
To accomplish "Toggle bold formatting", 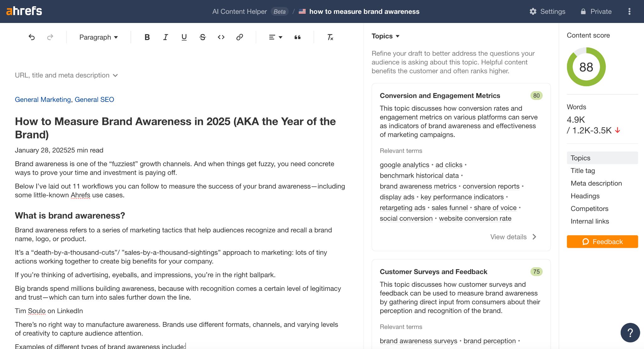I will [147, 37].
